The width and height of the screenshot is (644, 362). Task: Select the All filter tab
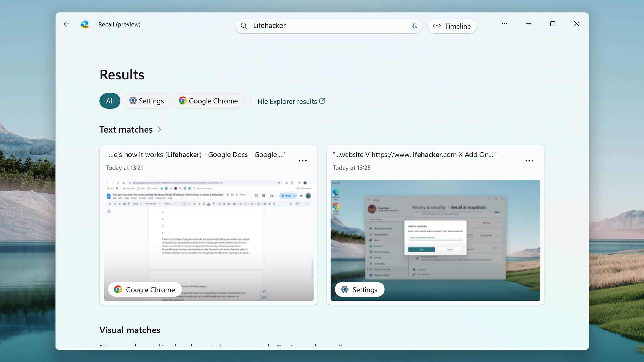pyautogui.click(x=110, y=101)
